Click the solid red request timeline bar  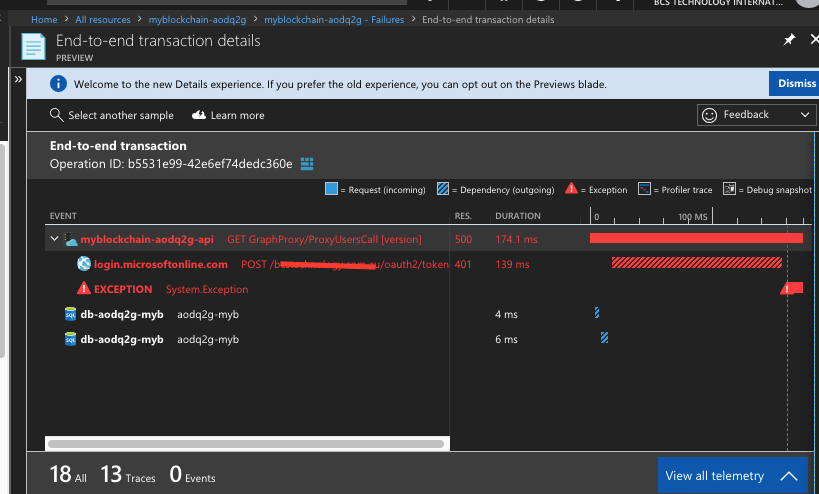[x=696, y=238]
